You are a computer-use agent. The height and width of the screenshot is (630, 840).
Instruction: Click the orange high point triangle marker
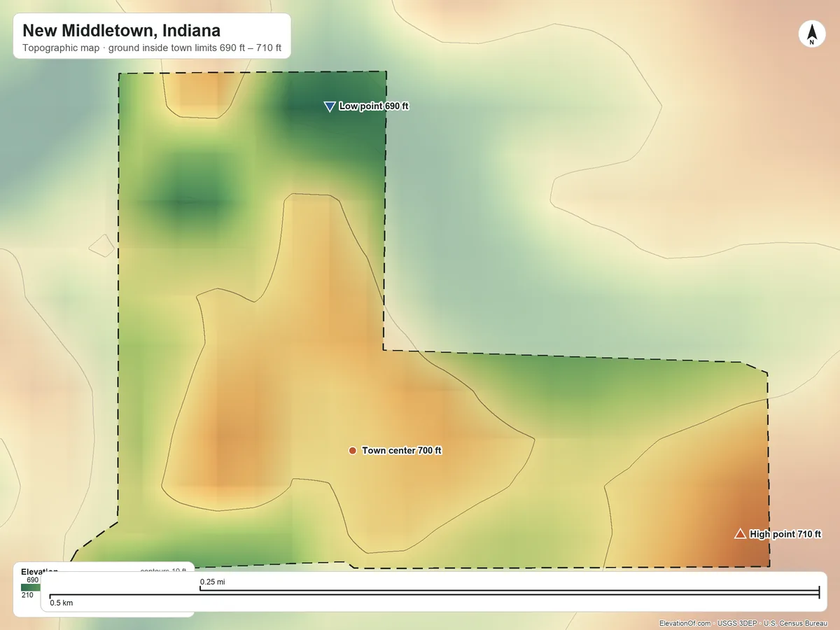(740, 533)
